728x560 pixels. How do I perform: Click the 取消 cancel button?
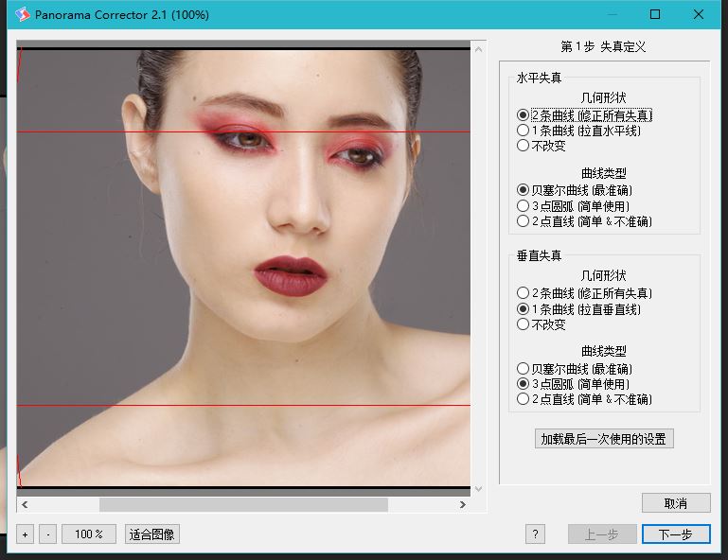(x=676, y=503)
